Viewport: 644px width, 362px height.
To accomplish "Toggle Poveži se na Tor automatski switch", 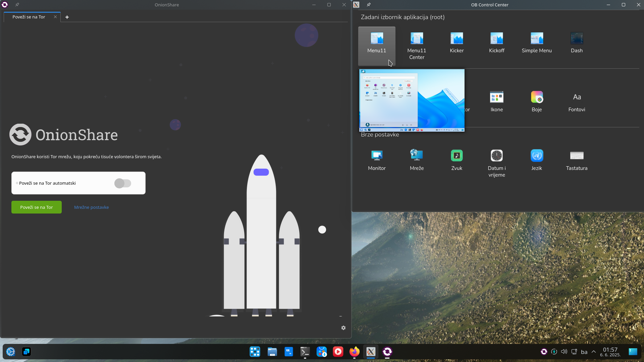I will [122, 183].
